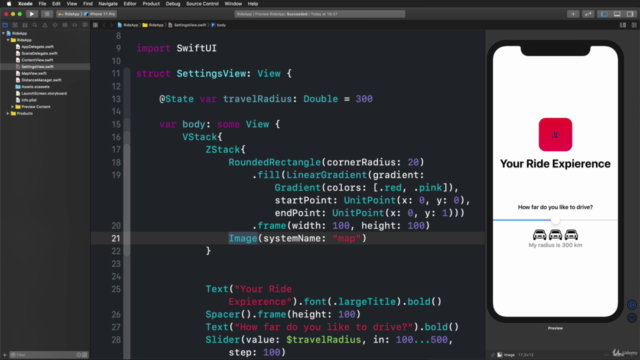Open the Find navigator magnifier icon
The image size is (640, 360).
tap(35, 25)
